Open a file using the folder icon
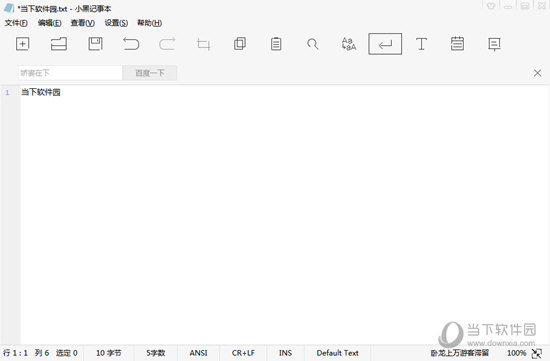The width and height of the screenshot is (550, 361). [x=59, y=44]
